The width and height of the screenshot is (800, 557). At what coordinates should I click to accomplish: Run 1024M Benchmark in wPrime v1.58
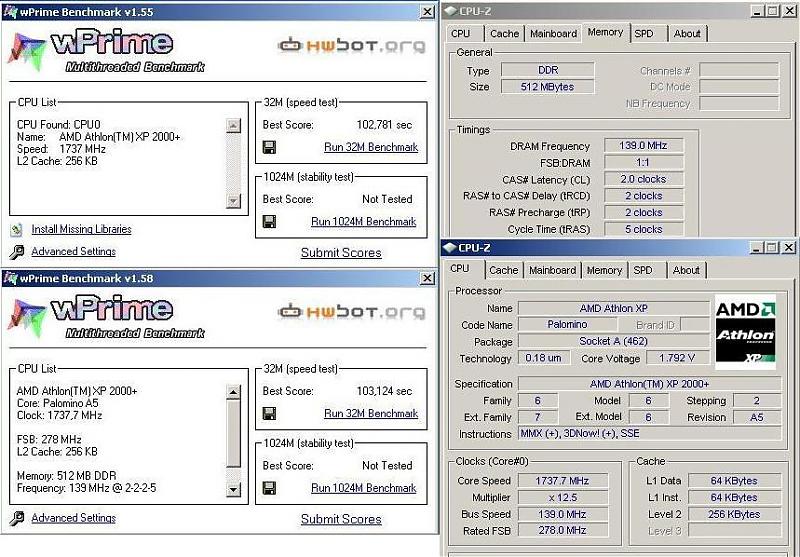364,488
